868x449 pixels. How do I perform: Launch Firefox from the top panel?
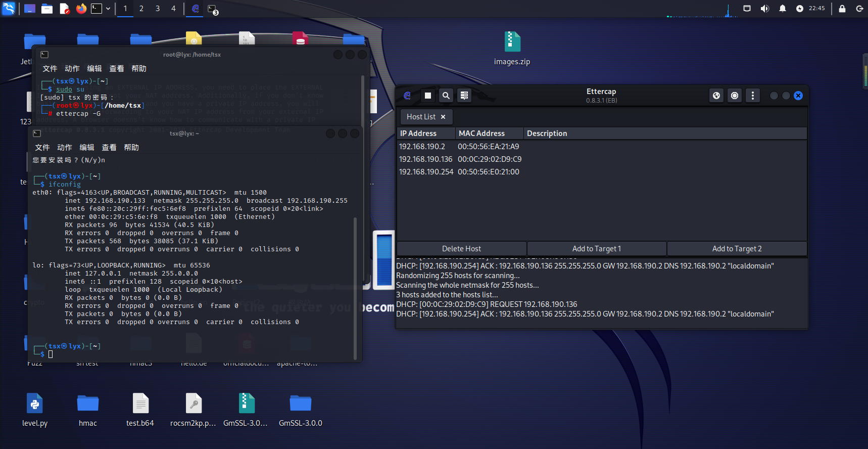click(81, 9)
